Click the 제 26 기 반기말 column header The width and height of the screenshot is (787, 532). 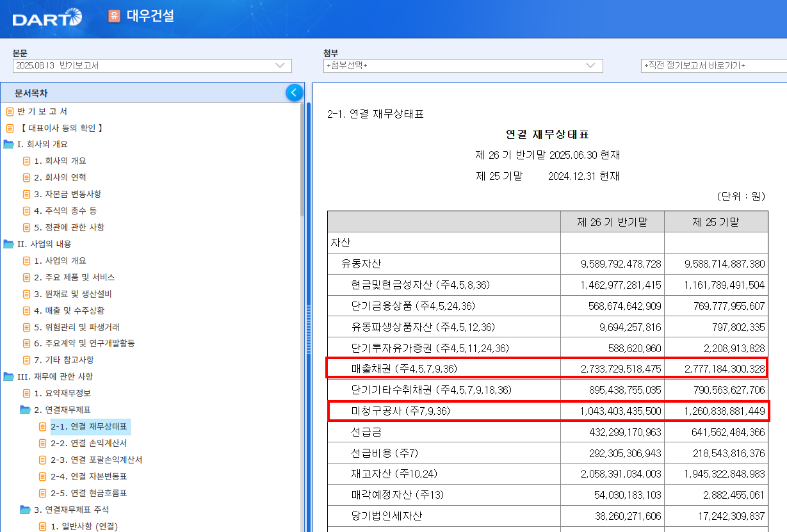(612, 222)
